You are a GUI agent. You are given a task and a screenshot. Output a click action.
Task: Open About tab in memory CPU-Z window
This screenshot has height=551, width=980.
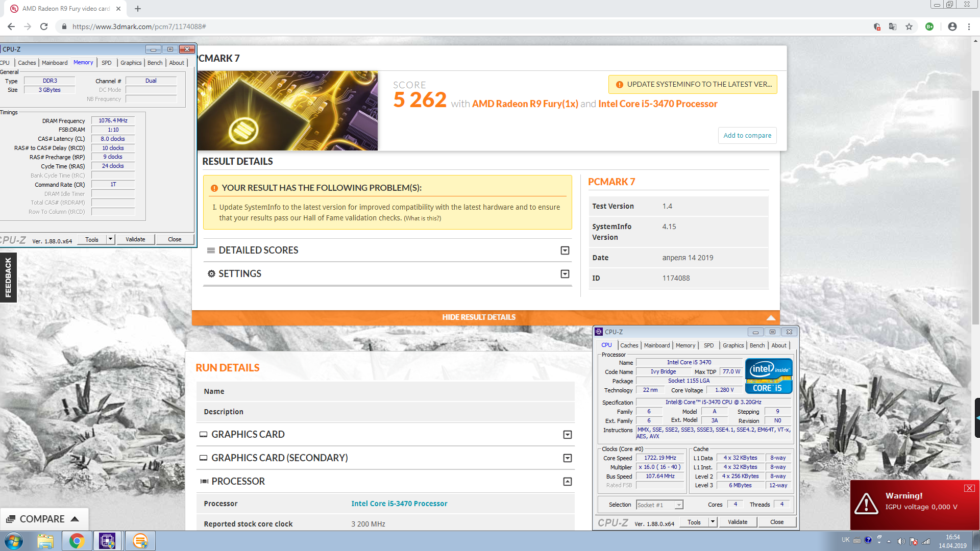[177, 63]
